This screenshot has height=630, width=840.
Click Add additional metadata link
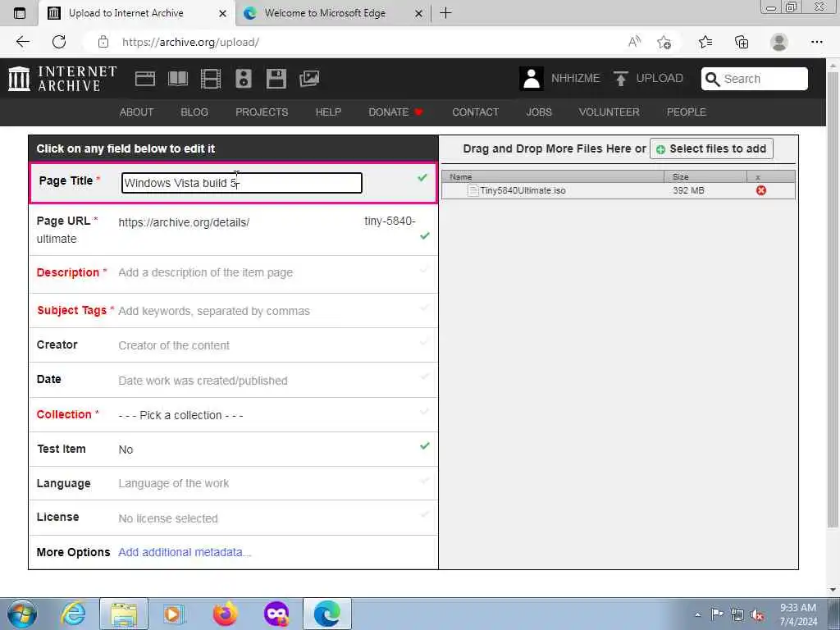point(185,552)
